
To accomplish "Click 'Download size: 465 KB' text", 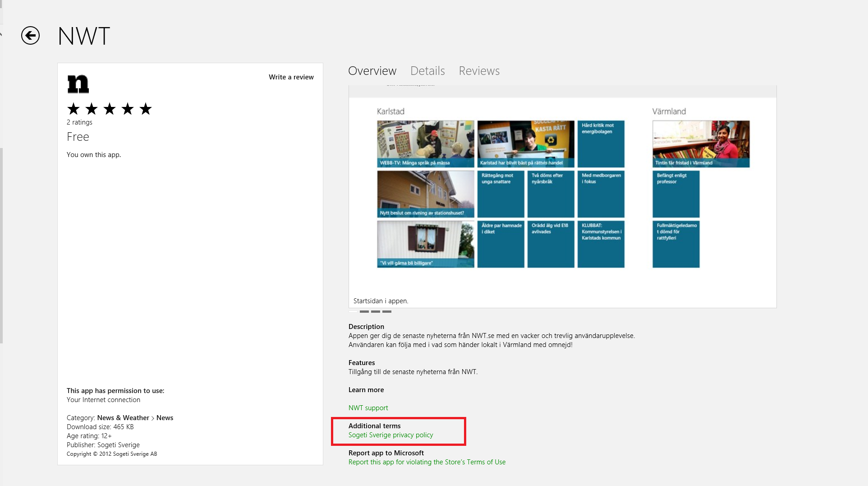I will (100, 427).
